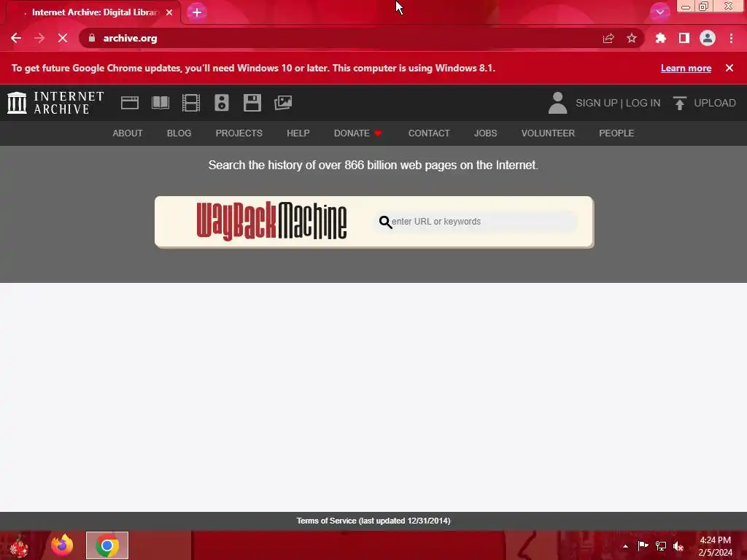Show hidden system tray icons

coord(625,546)
